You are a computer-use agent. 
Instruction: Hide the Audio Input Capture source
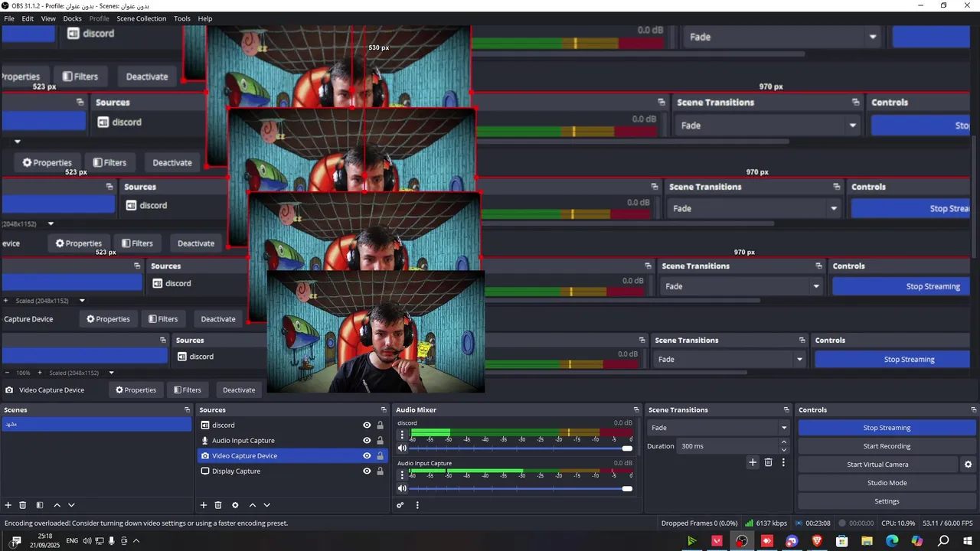[x=367, y=441]
